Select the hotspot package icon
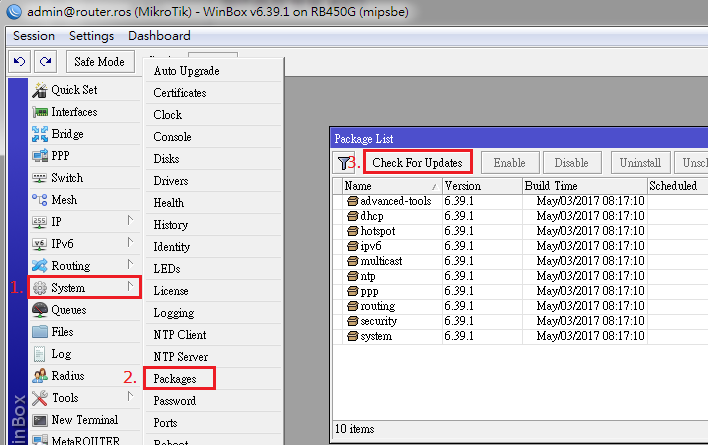Screen dimensions: 708x445 pos(352,231)
